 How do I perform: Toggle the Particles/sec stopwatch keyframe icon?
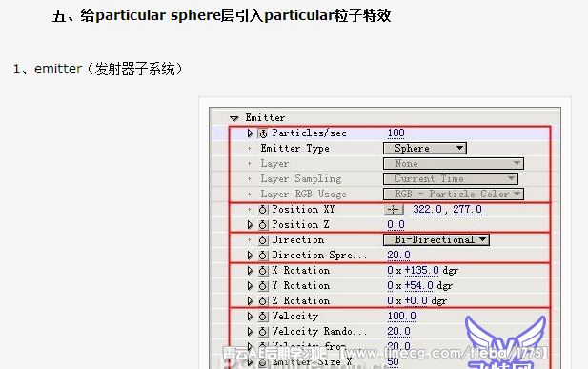(263, 133)
